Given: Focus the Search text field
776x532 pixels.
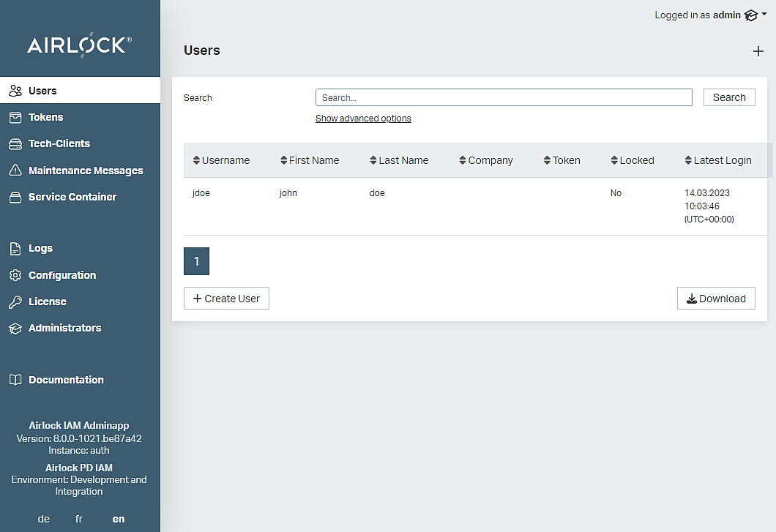Looking at the screenshot, I should [x=503, y=97].
